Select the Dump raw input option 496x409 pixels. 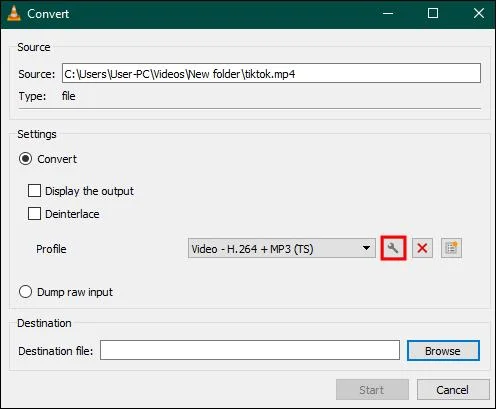pos(25,292)
